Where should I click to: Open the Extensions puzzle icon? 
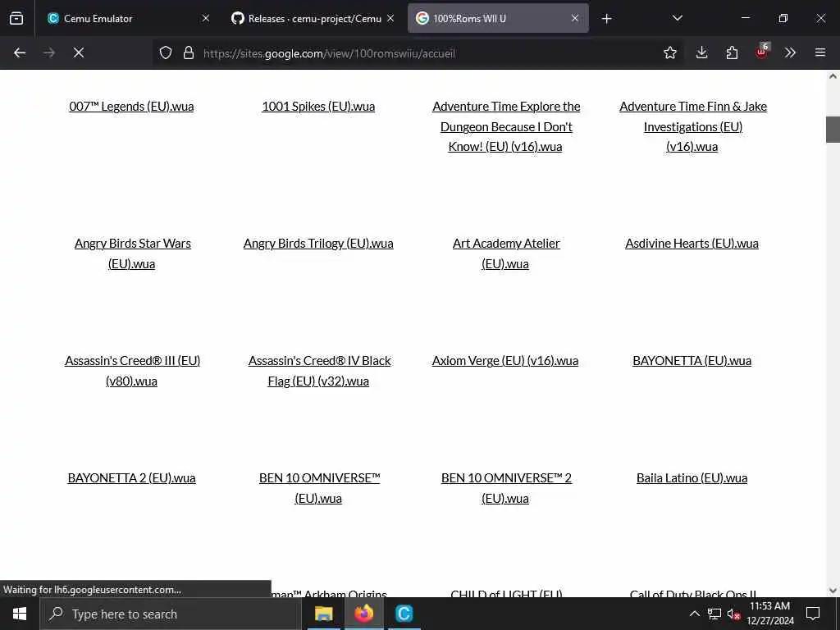click(x=732, y=52)
